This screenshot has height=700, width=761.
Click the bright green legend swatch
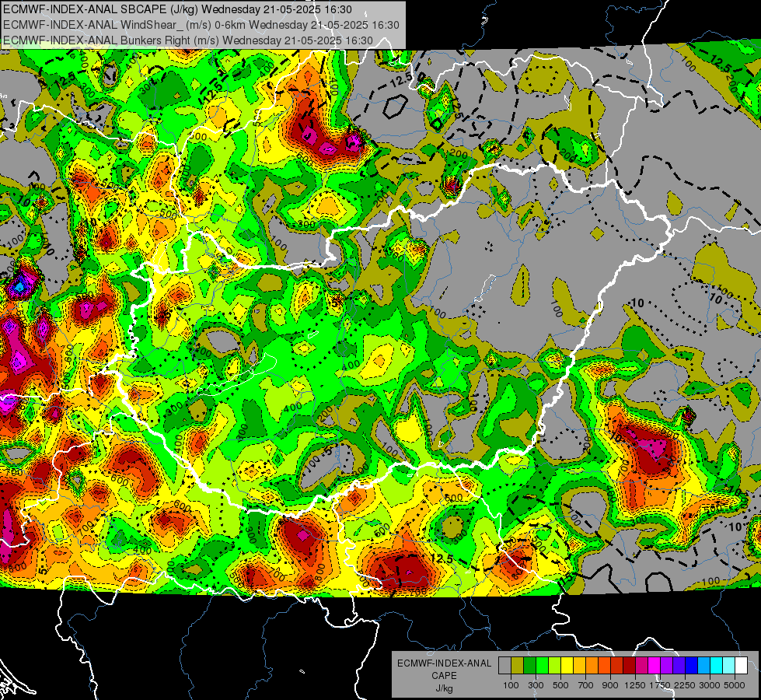(x=542, y=666)
